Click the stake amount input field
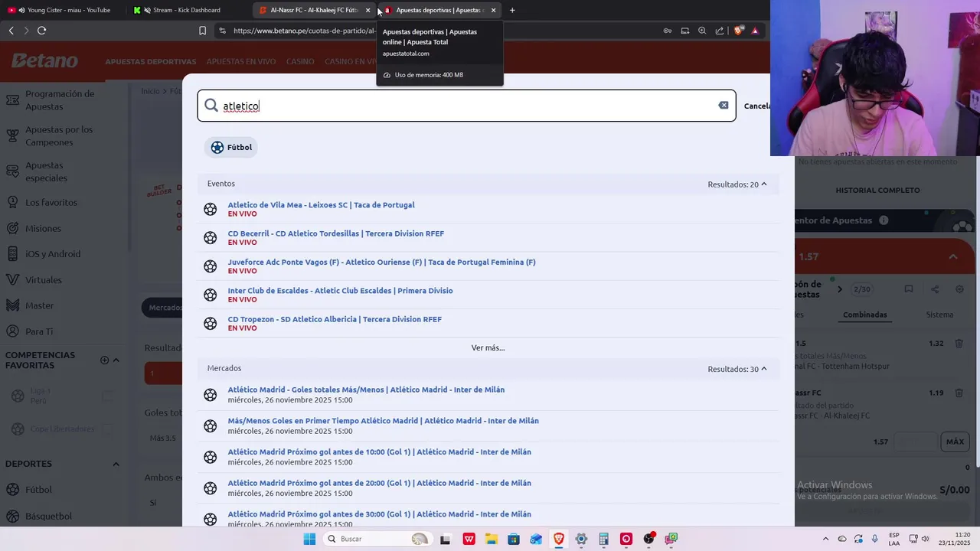This screenshot has width=980, height=551. click(916, 442)
